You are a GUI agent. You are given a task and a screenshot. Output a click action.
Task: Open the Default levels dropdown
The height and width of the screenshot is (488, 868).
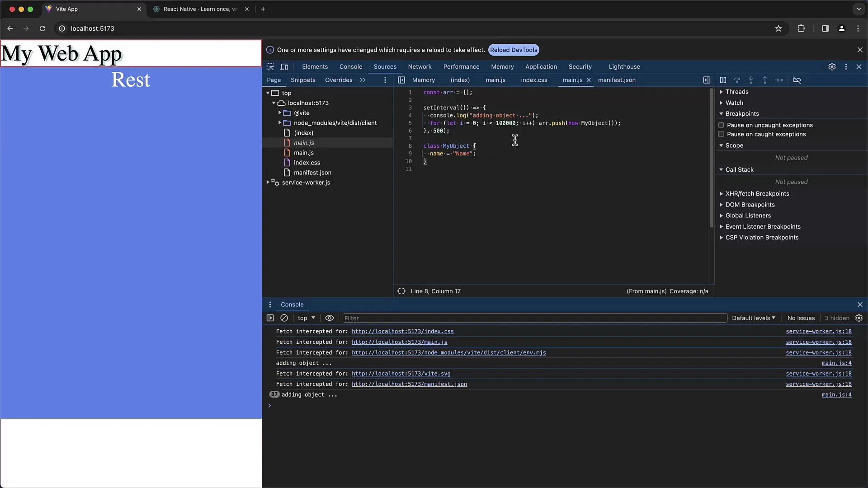(x=753, y=318)
